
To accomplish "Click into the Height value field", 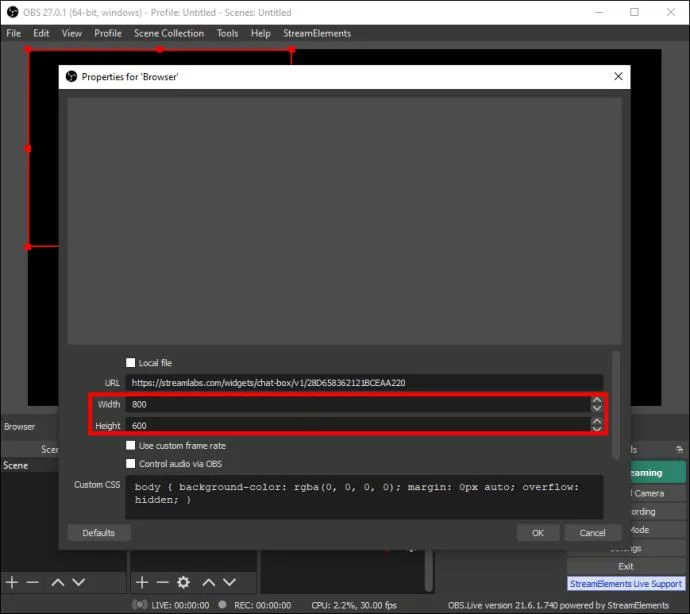I will [x=358, y=425].
